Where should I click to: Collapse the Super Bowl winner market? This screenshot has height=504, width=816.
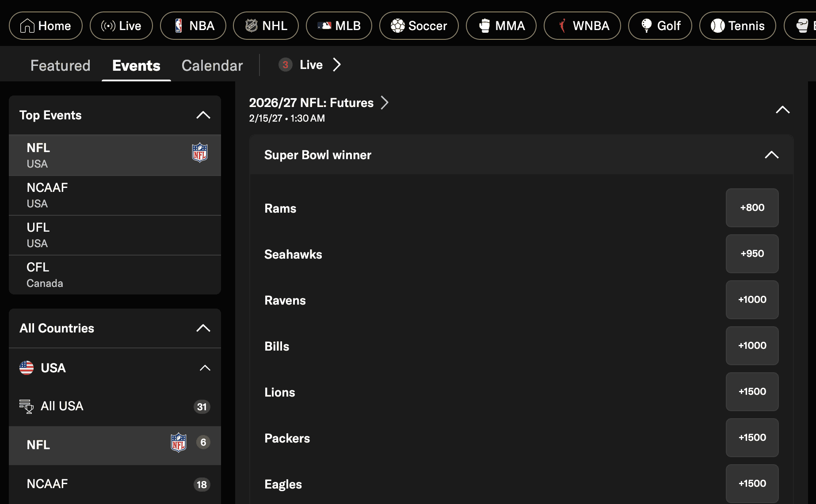click(772, 155)
